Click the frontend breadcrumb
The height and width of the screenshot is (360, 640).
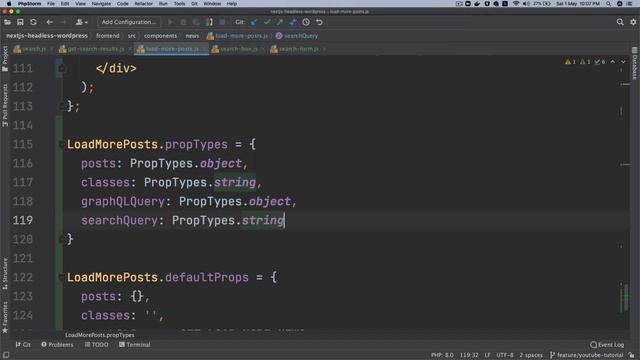coord(108,36)
